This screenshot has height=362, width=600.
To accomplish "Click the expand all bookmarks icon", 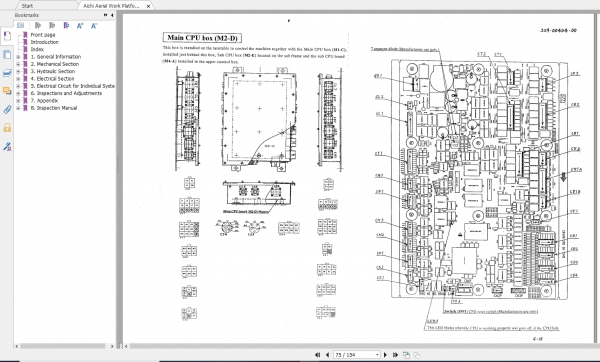I will 38,26.
